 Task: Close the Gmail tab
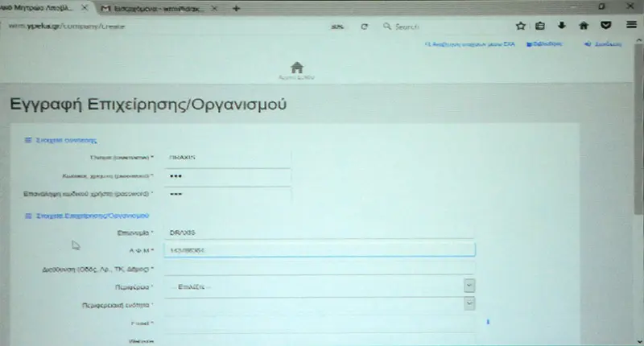(x=214, y=8)
